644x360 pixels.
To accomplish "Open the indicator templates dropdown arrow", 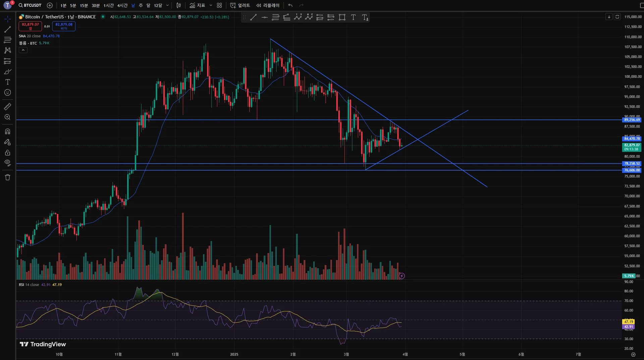I will tap(211, 5).
